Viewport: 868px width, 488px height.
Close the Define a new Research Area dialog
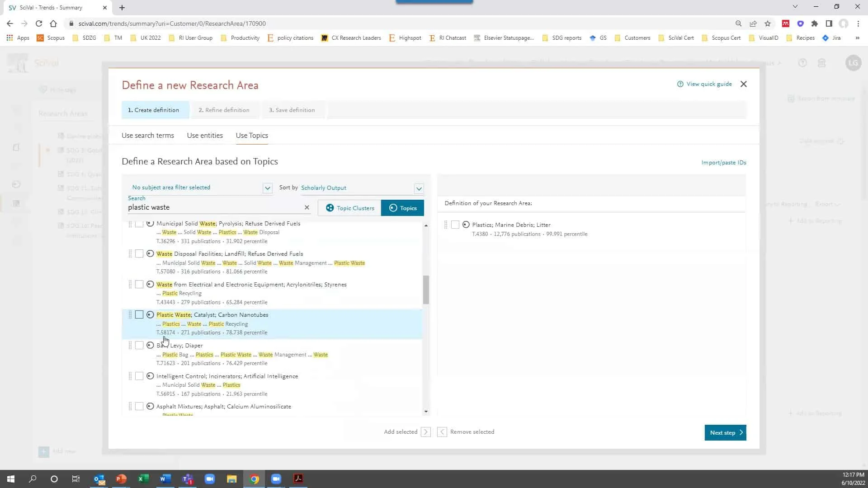tap(744, 84)
